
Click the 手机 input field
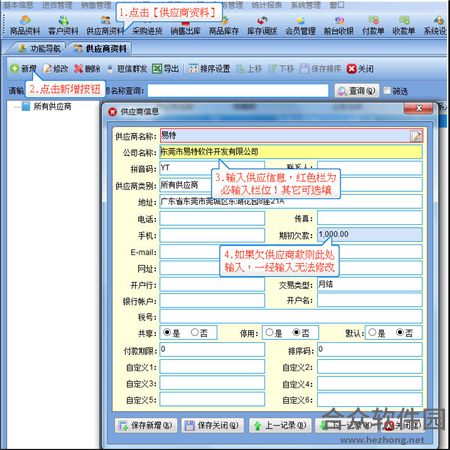212,235
